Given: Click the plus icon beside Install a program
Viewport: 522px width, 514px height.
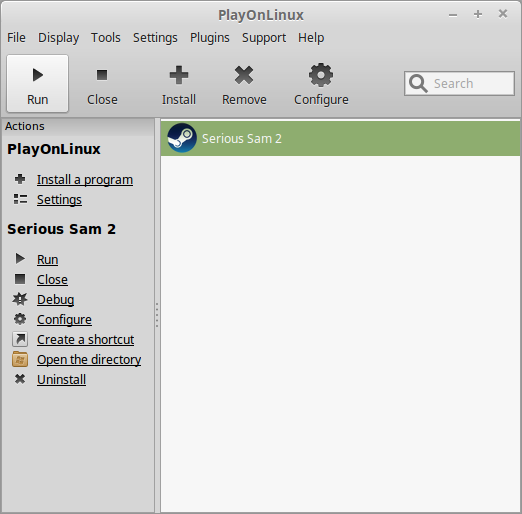Looking at the screenshot, I should pyautogui.click(x=20, y=179).
